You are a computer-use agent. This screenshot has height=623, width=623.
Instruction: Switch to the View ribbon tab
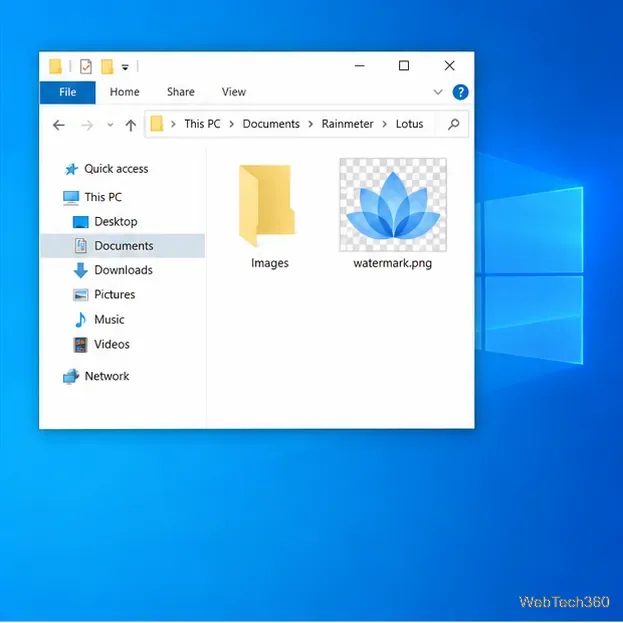(234, 92)
